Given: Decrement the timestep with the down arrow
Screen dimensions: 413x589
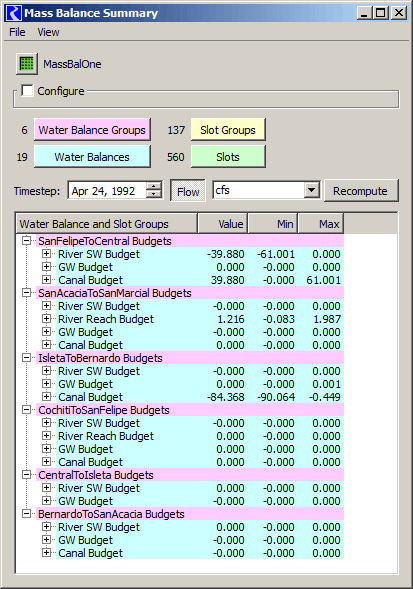Looking at the screenshot, I should click(x=153, y=194).
